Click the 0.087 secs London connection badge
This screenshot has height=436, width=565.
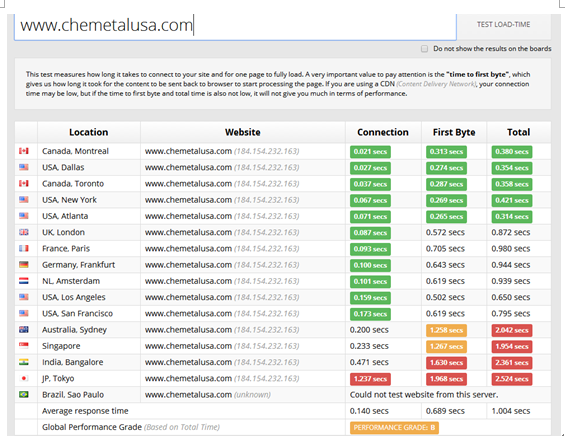pyautogui.click(x=370, y=233)
